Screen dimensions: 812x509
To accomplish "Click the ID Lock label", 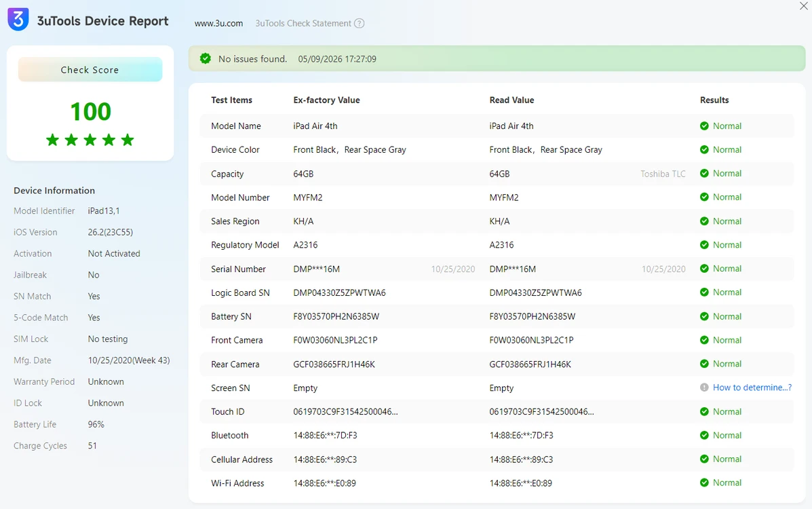I will point(27,402).
